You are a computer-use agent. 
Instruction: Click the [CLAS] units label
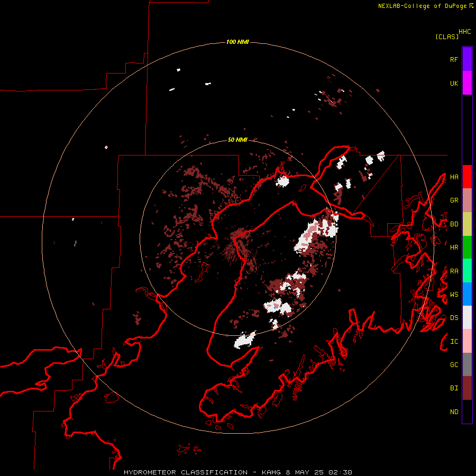447,36
